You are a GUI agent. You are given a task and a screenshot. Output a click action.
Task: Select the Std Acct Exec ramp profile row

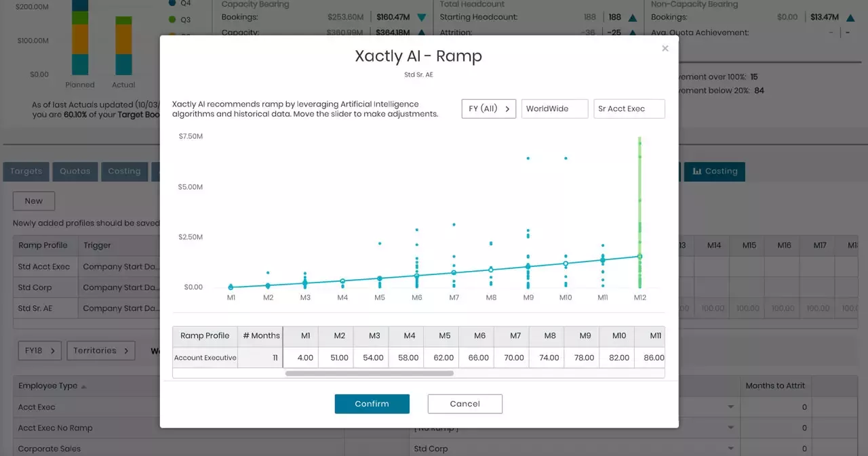[44, 267]
